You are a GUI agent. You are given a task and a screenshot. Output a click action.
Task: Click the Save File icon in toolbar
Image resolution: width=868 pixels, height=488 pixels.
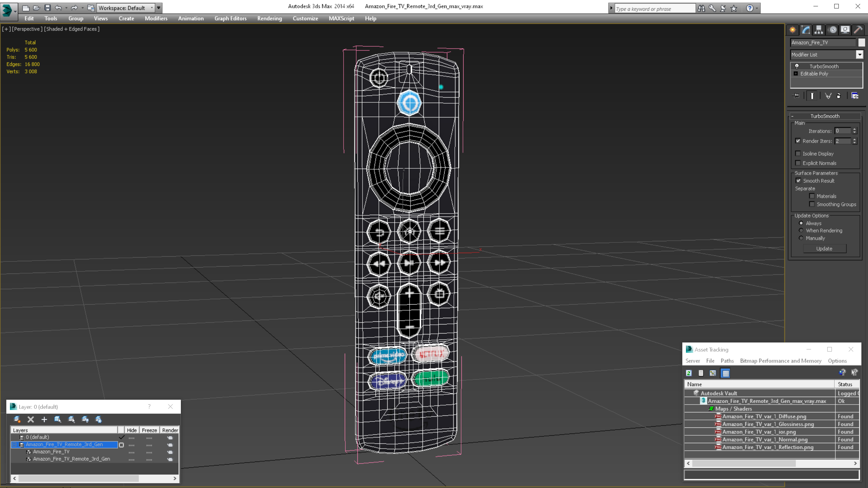click(x=48, y=8)
